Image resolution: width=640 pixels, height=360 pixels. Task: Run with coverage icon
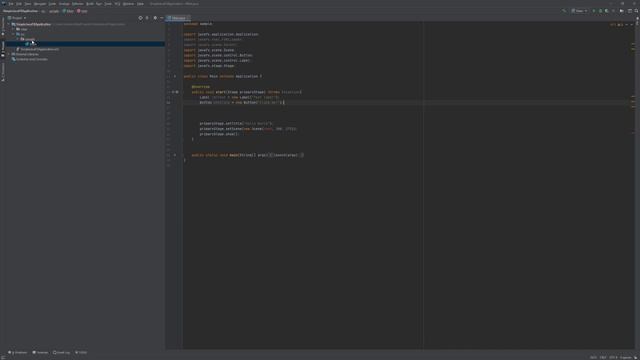(x=607, y=11)
